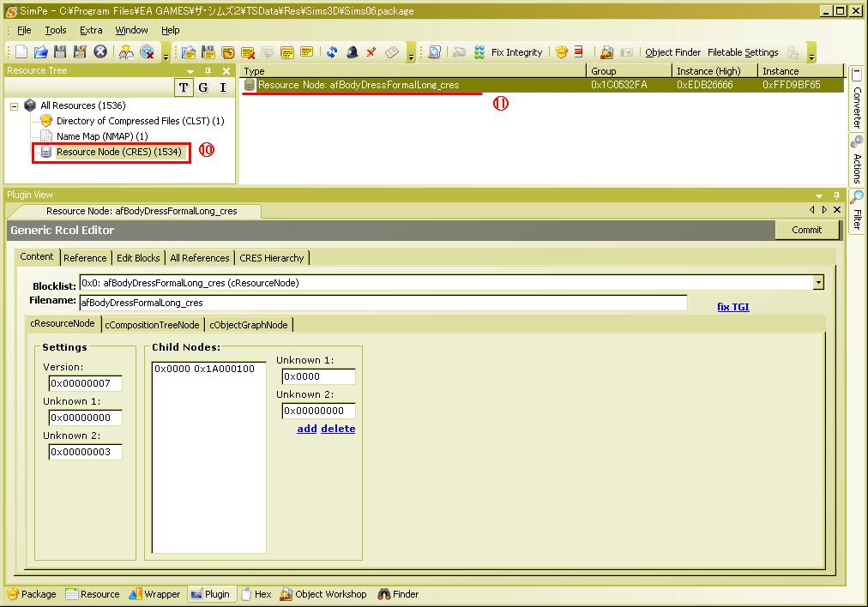Click the blue refresh arrows icon
Viewport: 868px width, 607px height.
click(332, 52)
